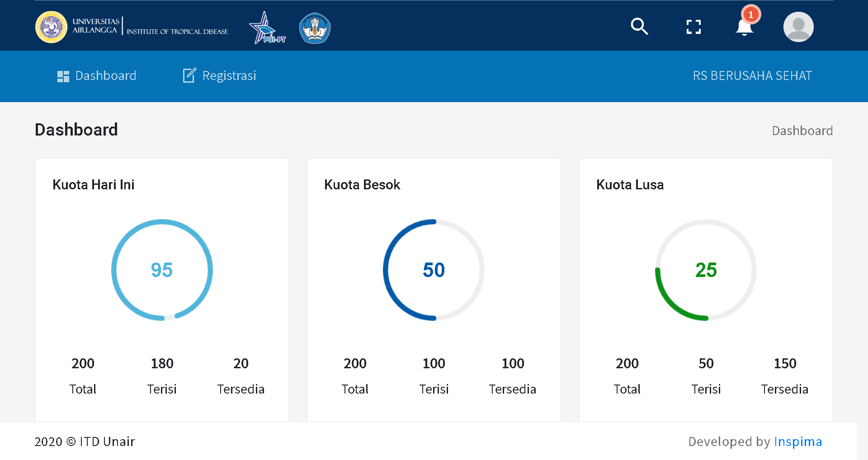Toggle fullscreen mode icon
Image resolution: width=868 pixels, height=460 pixels.
tap(693, 27)
